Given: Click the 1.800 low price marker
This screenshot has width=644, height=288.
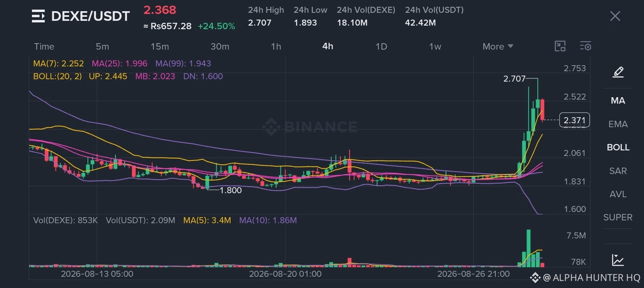Looking at the screenshot, I should [231, 190].
